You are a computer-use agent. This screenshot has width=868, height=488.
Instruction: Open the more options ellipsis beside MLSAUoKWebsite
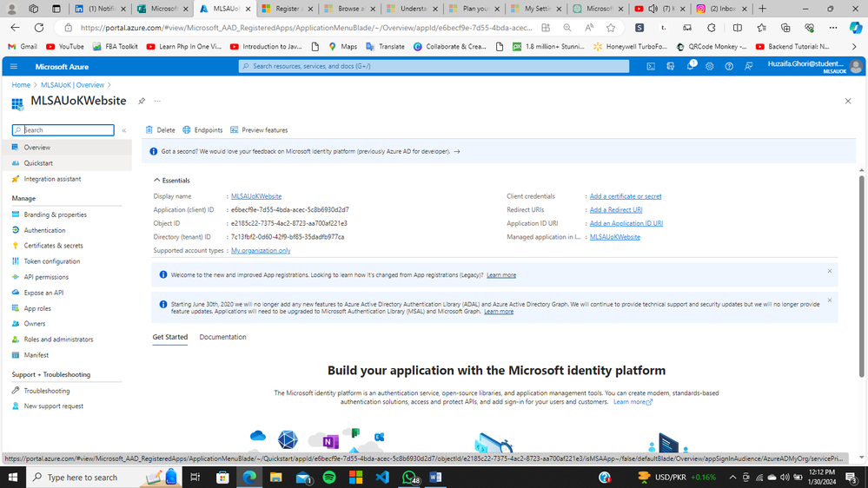tap(158, 101)
